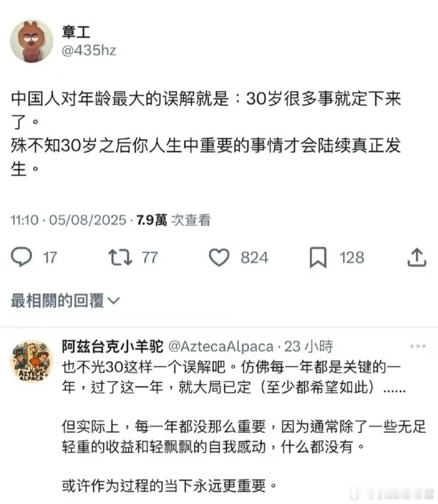438x504 pixels.
Task: Open the @435hz handle link
Action: point(89,50)
